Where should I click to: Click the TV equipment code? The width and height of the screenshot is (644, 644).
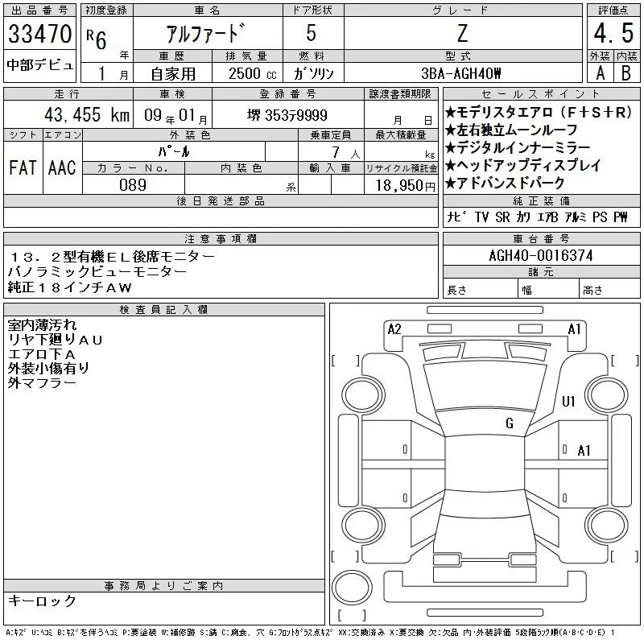click(481, 217)
